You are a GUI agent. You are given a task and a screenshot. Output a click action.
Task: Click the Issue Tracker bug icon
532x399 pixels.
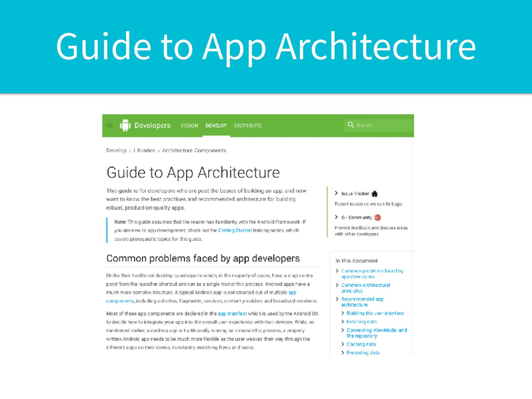375,194
